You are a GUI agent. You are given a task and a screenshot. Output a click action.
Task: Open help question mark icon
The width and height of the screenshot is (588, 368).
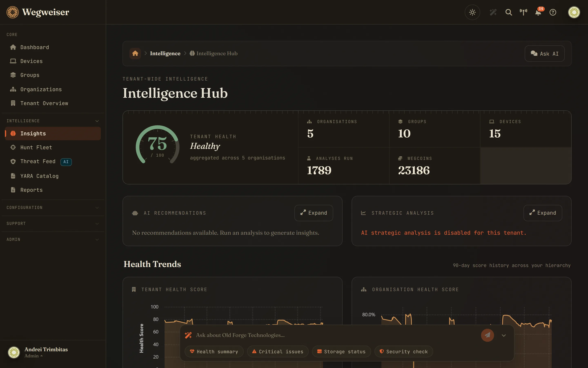pos(553,12)
